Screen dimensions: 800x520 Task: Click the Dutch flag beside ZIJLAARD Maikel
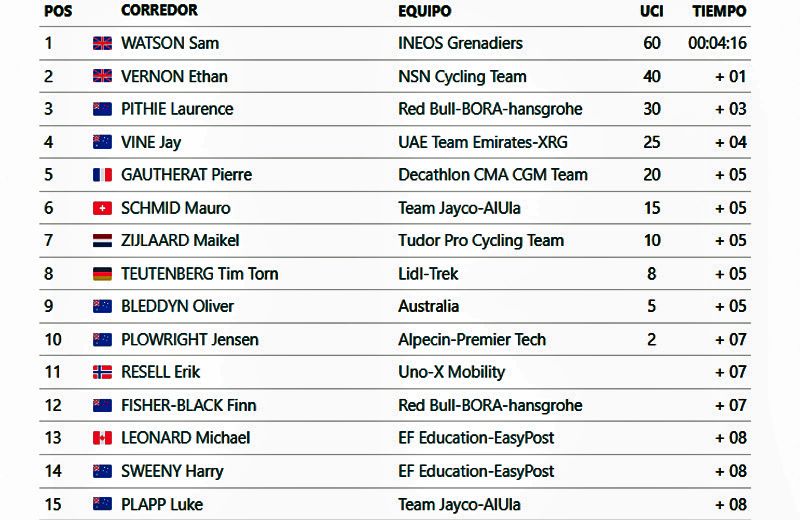pyautogui.click(x=102, y=241)
